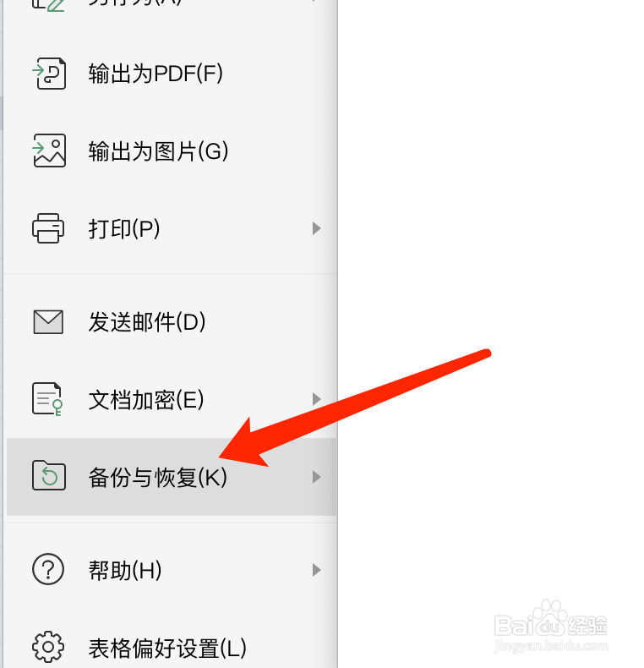The image size is (644, 668).
Task: Expand the 帮助(H) submenu arrow
Action: point(316,570)
